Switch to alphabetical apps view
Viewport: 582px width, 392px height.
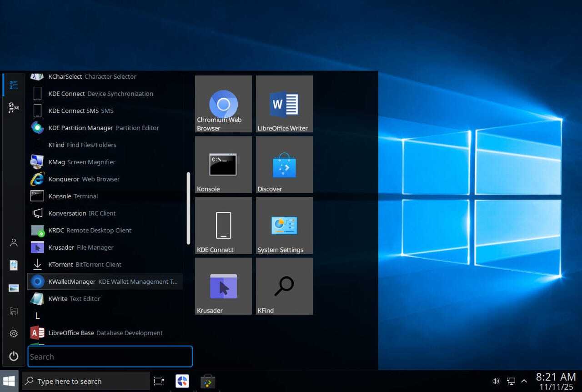coord(14,85)
